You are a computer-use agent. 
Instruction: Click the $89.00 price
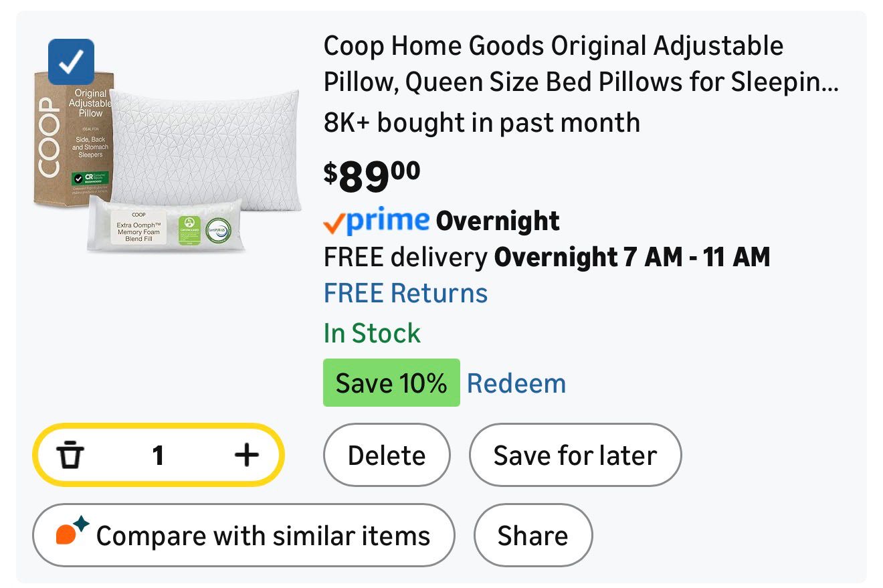(x=372, y=175)
